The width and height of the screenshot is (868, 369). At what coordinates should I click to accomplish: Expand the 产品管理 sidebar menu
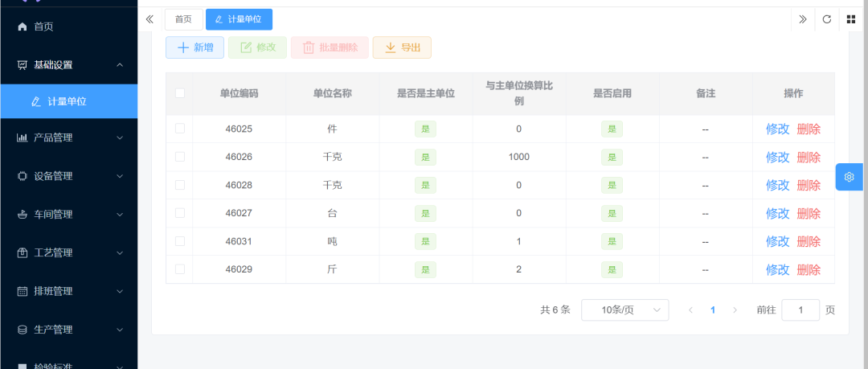[x=68, y=137]
